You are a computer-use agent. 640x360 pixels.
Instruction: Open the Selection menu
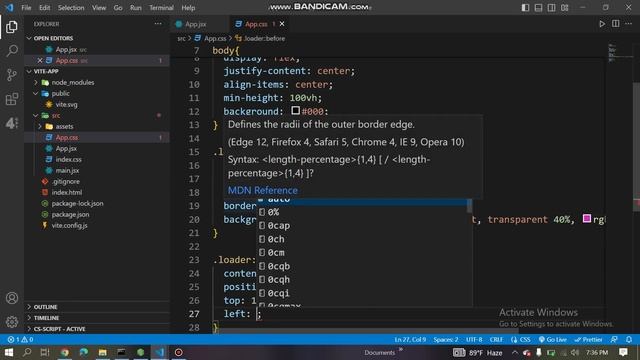pos(71,8)
